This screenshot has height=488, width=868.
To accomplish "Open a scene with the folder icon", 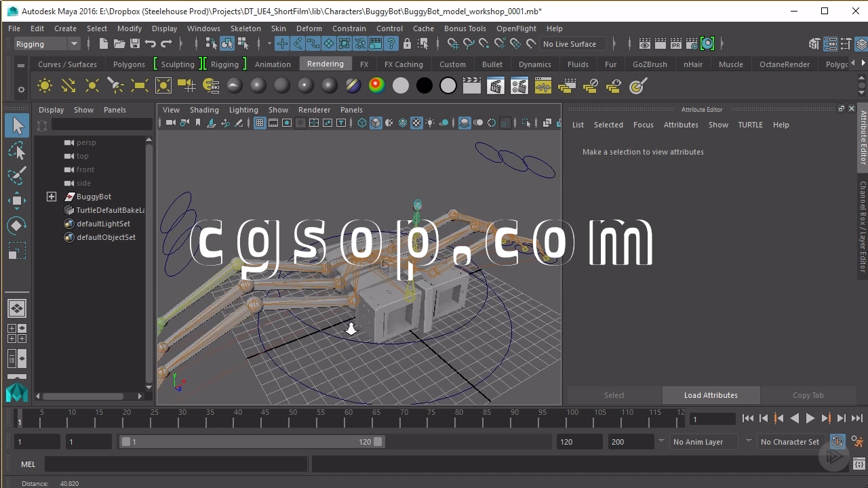I will click(x=119, y=44).
